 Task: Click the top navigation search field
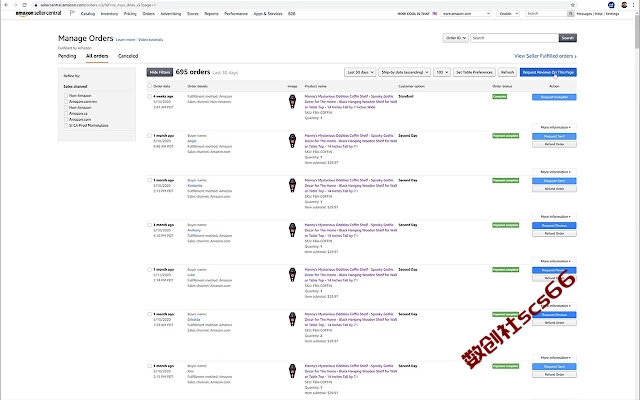click(x=546, y=13)
